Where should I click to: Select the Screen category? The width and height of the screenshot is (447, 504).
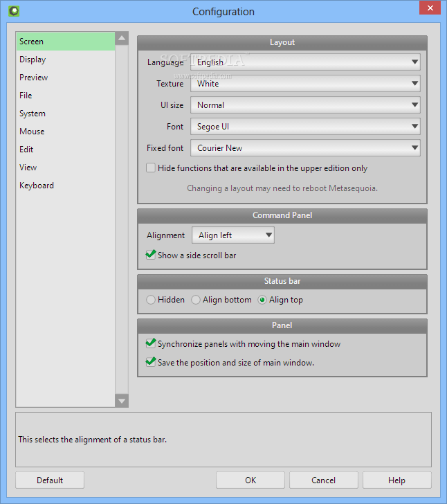pos(66,42)
